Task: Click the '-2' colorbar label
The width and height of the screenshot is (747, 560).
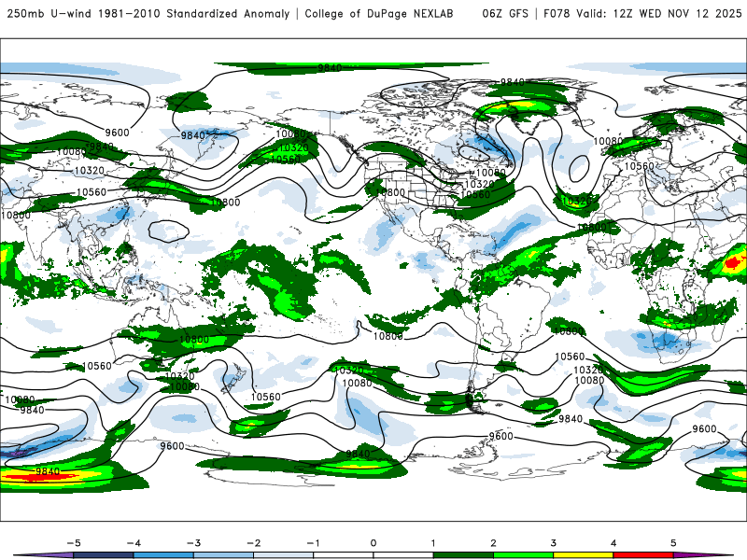Action: (253, 543)
